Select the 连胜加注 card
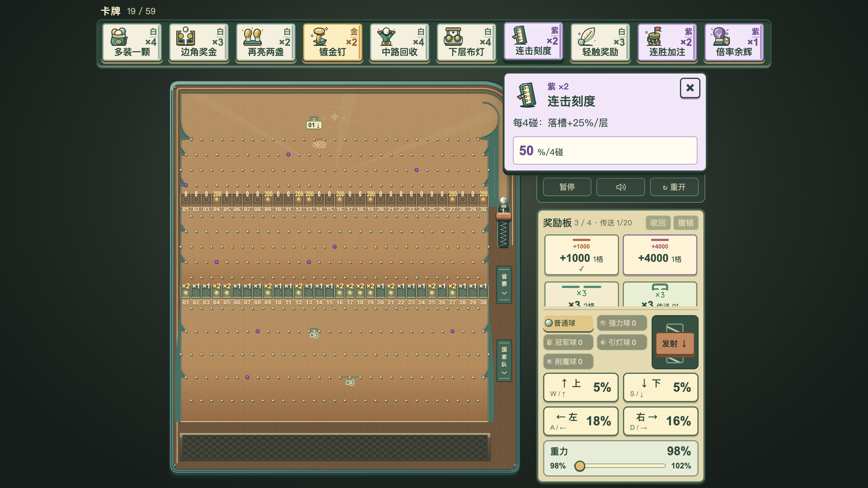 pos(667,42)
